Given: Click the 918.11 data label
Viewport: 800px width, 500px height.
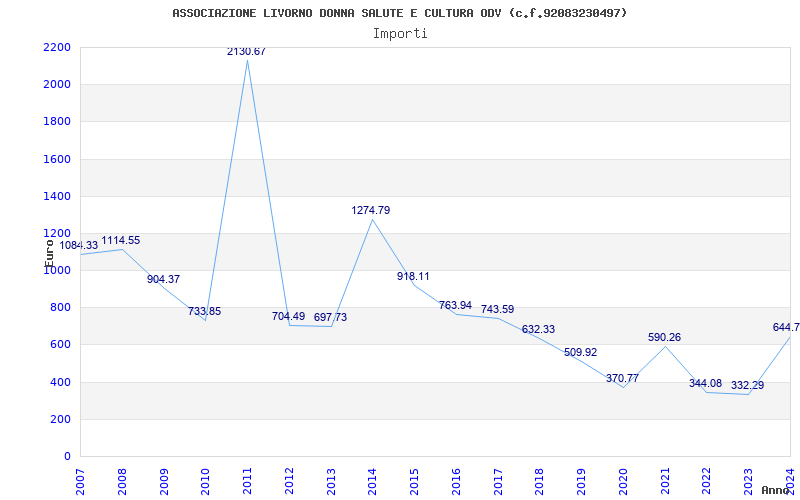Looking at the screenshot, I should point(413,277).
